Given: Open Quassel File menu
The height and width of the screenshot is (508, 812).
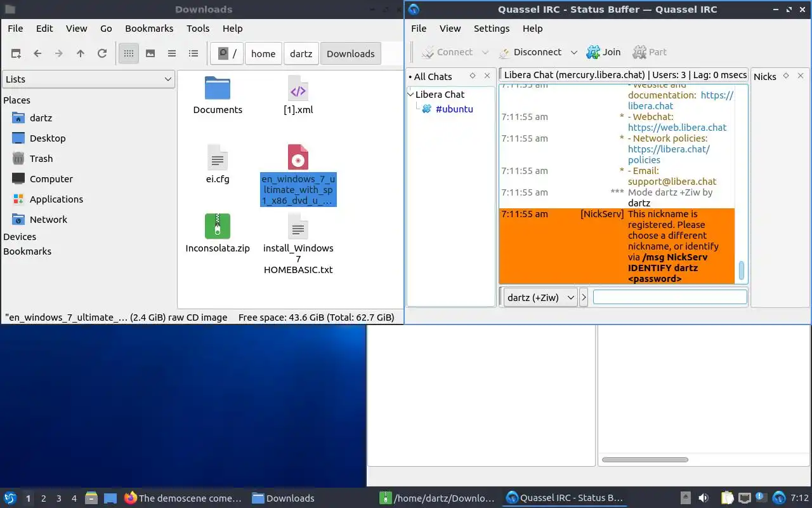Looking at the screenshot, I should tap(419, 29).
